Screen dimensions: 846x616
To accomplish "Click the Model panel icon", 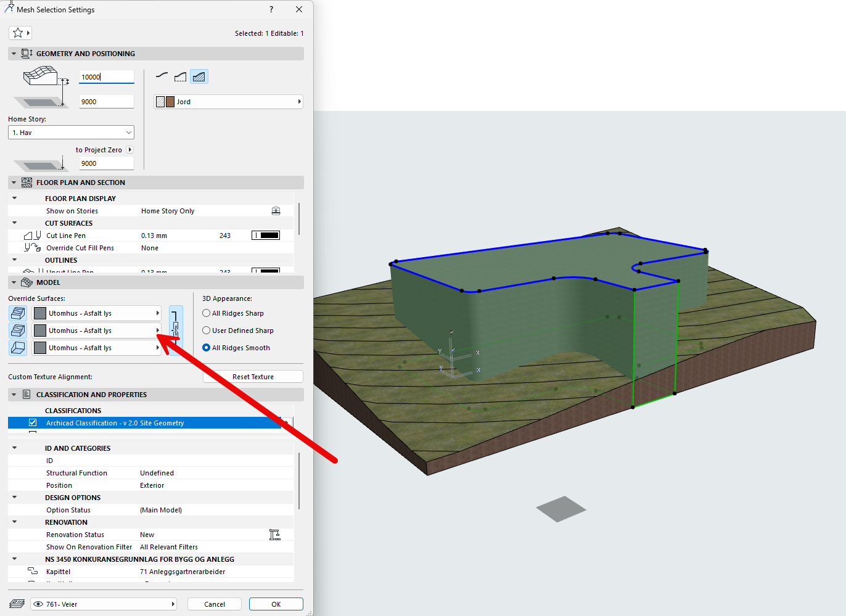I will click(27, 282).
